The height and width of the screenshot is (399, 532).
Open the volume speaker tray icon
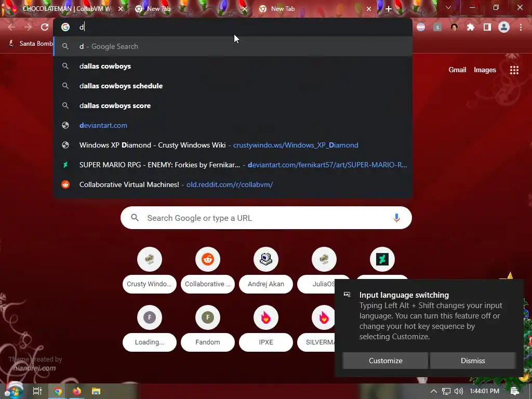pos(458,391)
